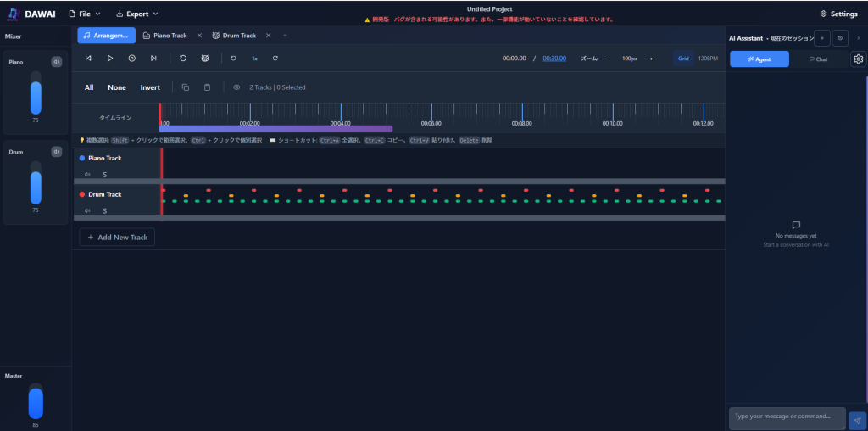Click the paste clipboard icon
Screen dimensions: 868x431
(x=207, y=87)
